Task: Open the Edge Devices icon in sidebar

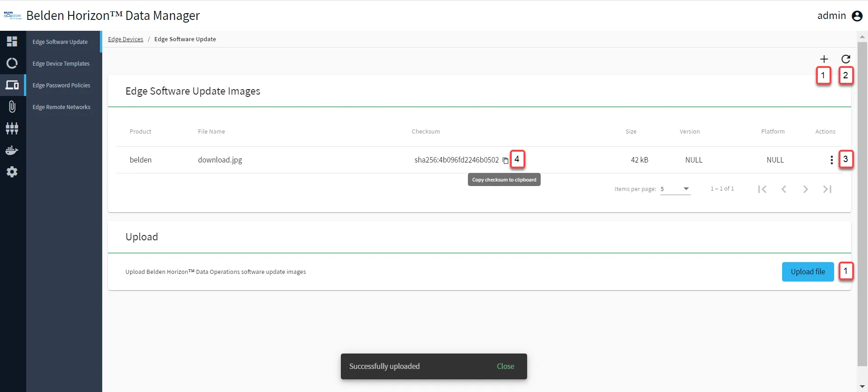Action: tap(12, 85)
